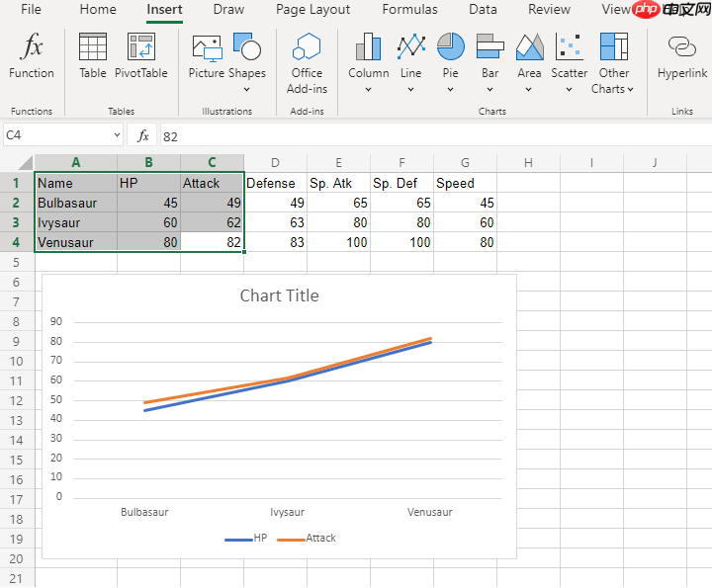The height and width of the screenshot is (588, 712).
Task: Expand the Pie chart dropdown arrow
Action: (450, 89)
